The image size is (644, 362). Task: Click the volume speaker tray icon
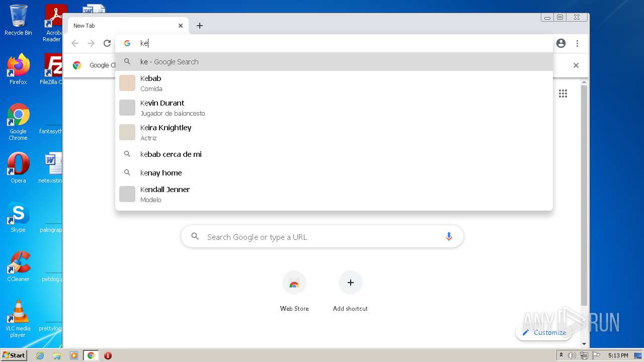(572, 355)
